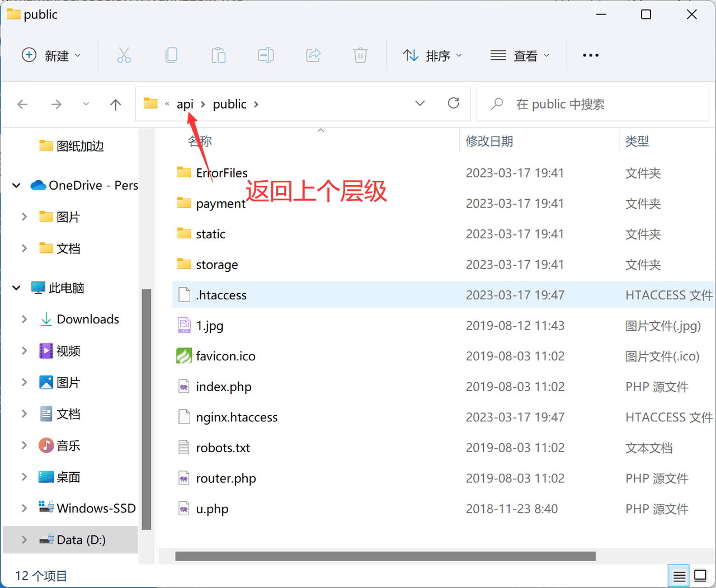This screenshot has height=588, width=716.
Task: Switch to details view layout icon
Action: [679, 576]
